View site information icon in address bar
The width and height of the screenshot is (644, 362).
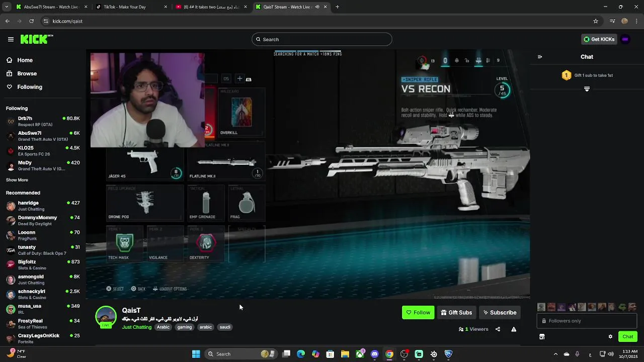click(x=46, y=21)
